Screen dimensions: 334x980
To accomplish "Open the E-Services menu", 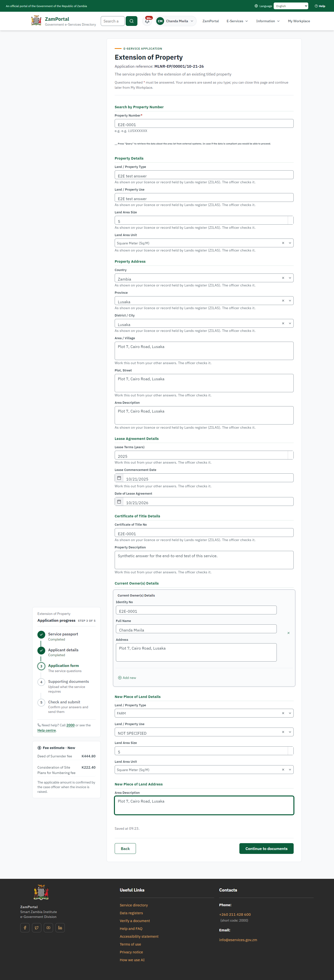I will [237, 21].
